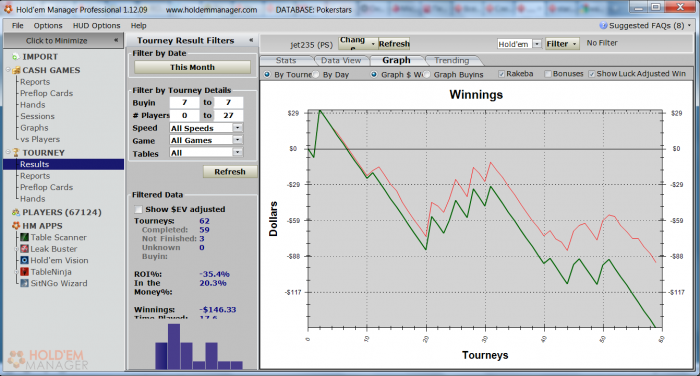This screenshot has height=376, width=700.
Task: Select Graph $ Won radio option
Action: (374, 74)
